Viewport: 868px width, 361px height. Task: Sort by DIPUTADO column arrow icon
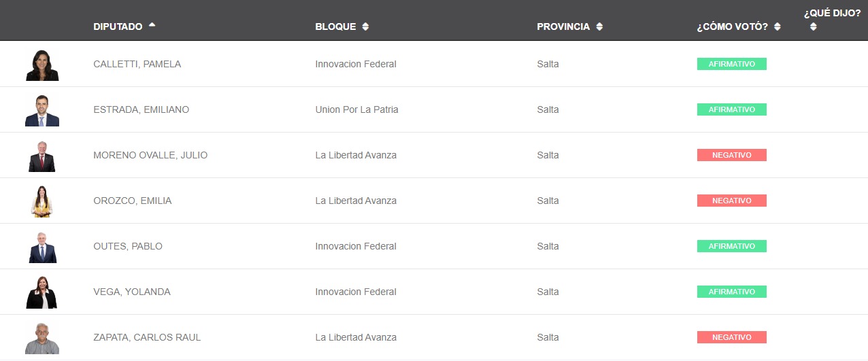tap(152, 25)
